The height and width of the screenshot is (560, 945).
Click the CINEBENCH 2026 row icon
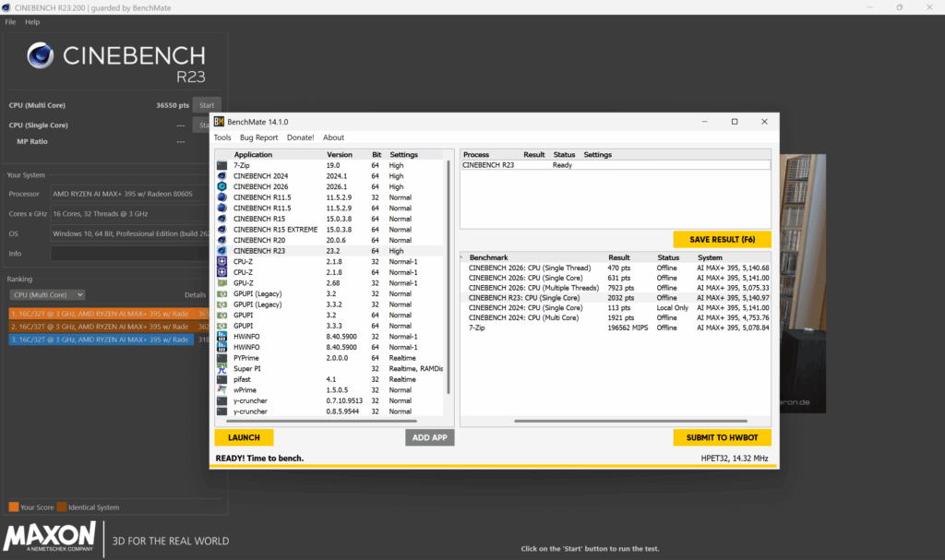tap(221, 187)
